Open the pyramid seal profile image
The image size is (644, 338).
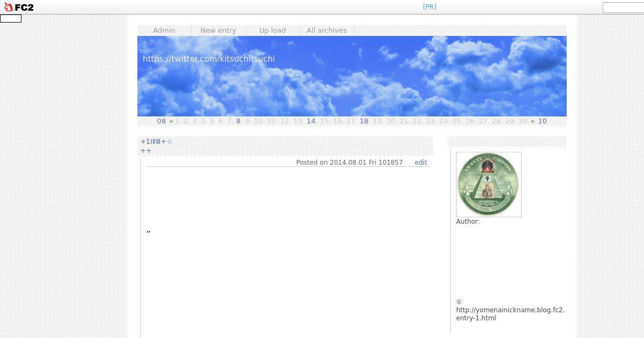click(x=489, y=185)
